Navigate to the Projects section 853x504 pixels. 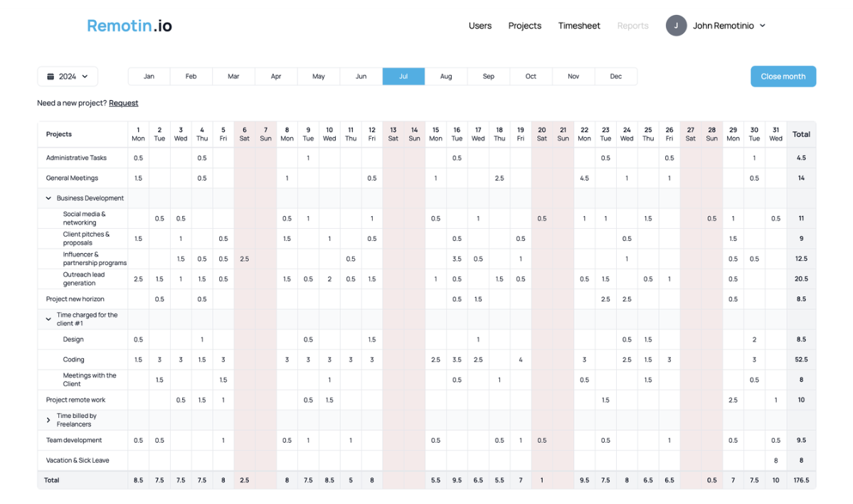point(524,26)
